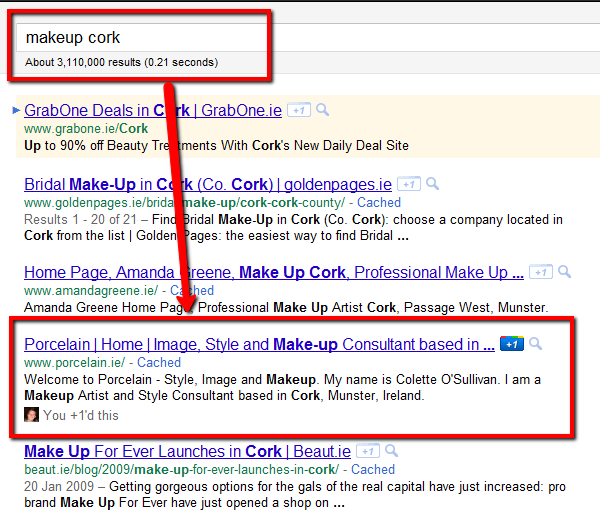Click the '20 Jan 2009' date text
Screen dimensions: 600x524
(x=59, y=486)
